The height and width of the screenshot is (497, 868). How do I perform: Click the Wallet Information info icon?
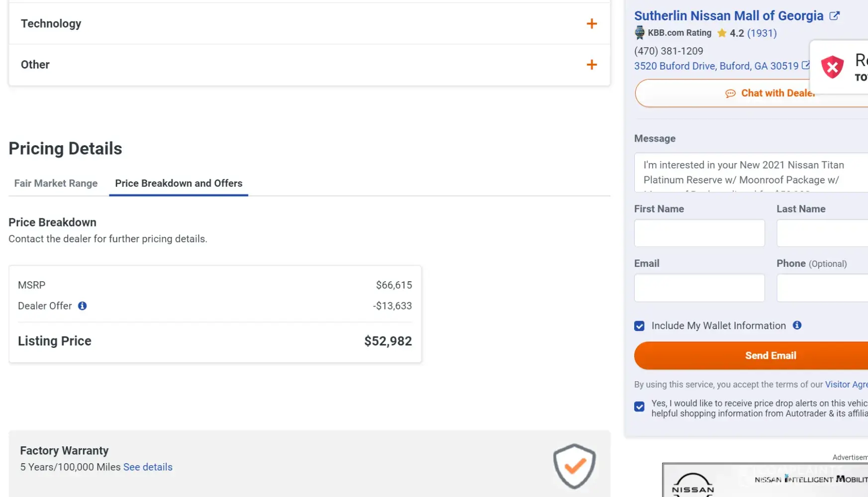[797, 325]
